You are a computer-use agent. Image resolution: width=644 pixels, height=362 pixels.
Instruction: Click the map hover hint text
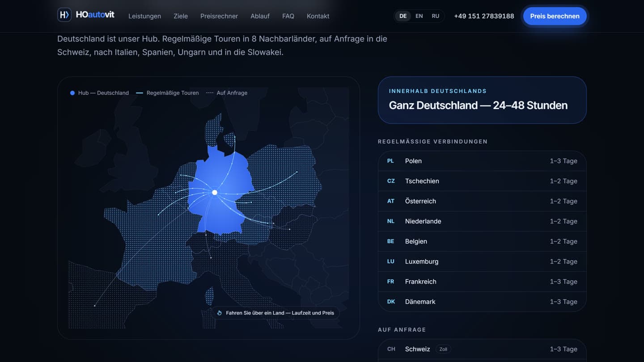click(x=280, y=313)
